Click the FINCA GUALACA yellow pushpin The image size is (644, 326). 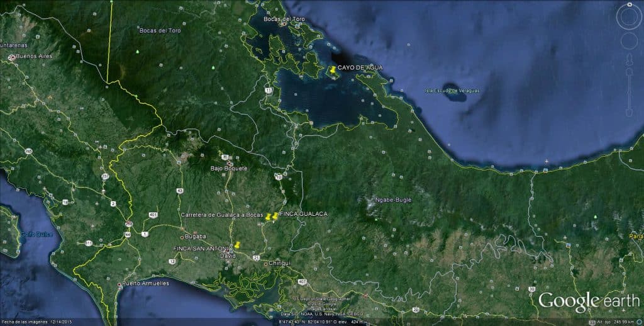275,216
